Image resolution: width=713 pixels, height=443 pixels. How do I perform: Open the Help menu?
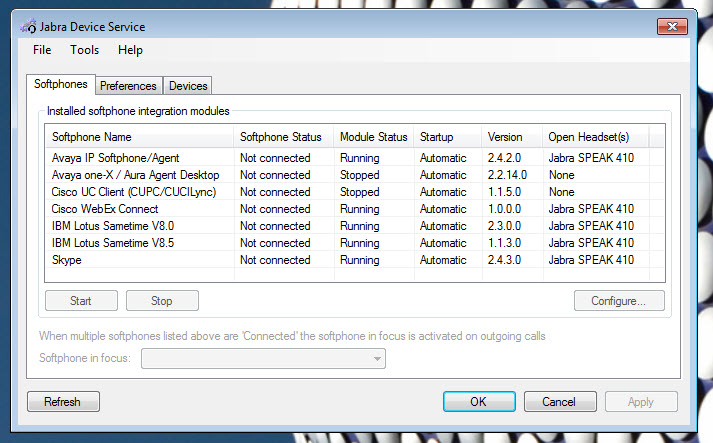pyautogui.click(x=130, y=50)
